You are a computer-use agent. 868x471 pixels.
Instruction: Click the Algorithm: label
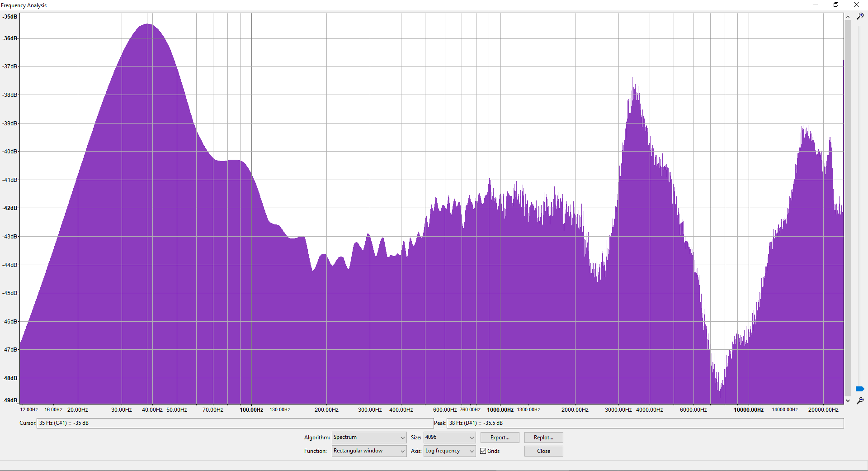[317, 438]
